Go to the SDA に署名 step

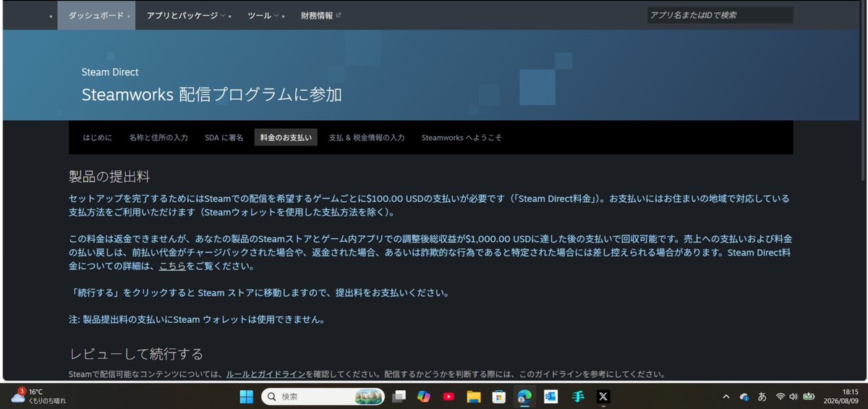click(224, 138)
